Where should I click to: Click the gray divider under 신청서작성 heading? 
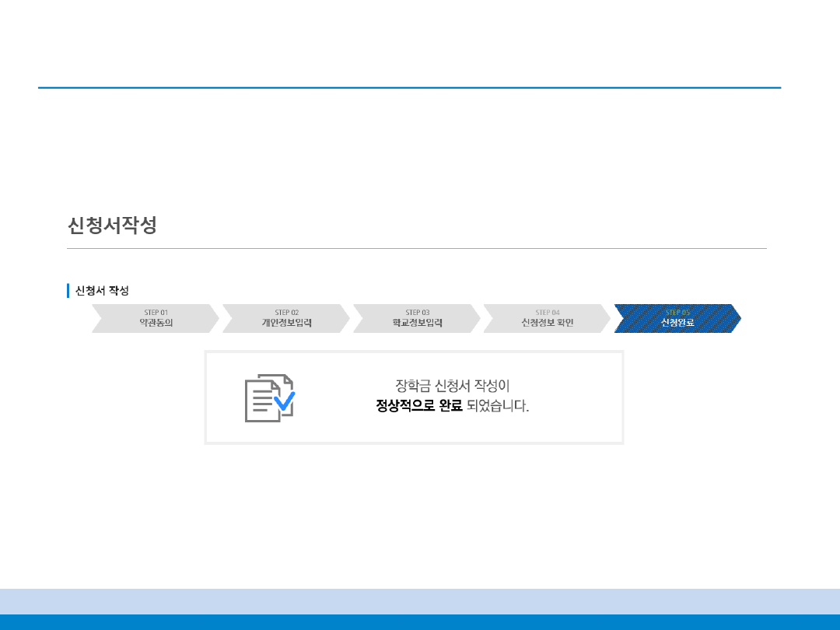[x=417, y=249]
